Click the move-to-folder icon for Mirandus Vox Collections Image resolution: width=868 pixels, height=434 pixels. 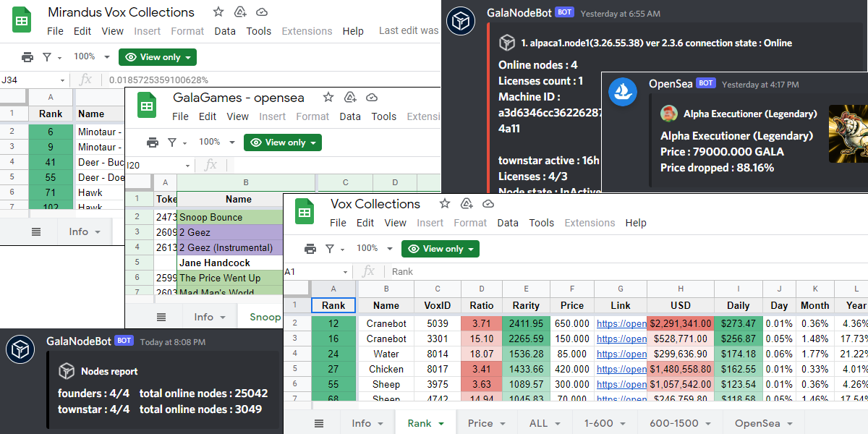click(240, 12)
